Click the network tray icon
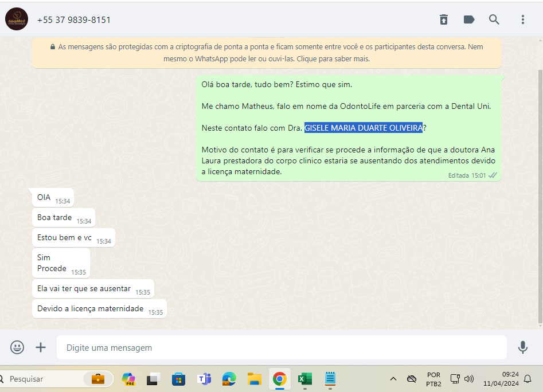543x392 pixels. coord(455,379)
